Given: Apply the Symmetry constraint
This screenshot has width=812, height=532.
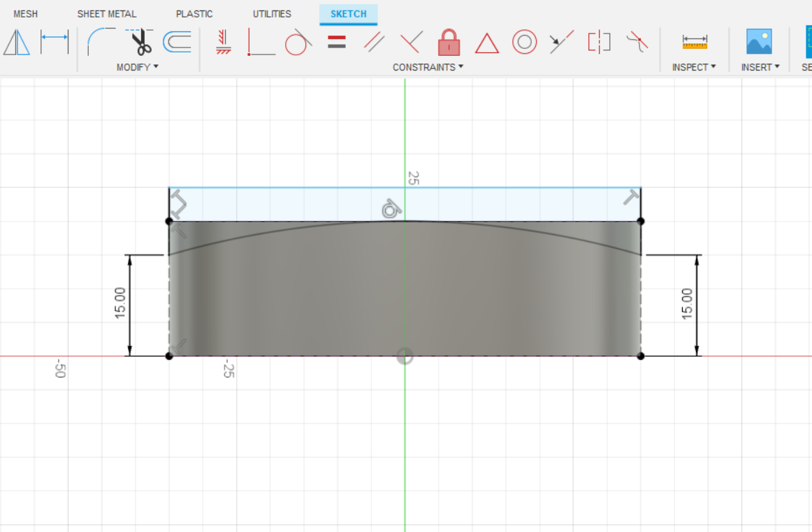Looking at the screenshot, I should coord(599,42).
